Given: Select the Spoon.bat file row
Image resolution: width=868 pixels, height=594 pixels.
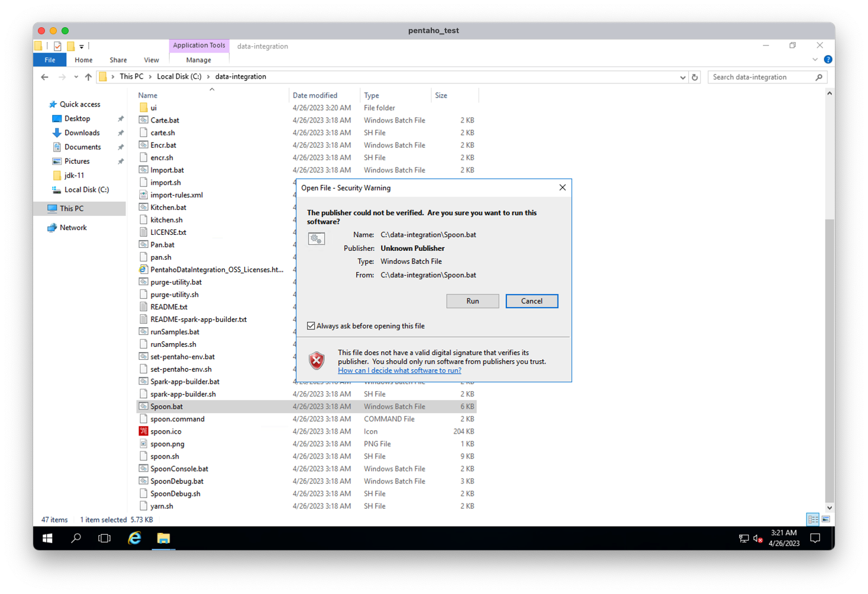Looking at the screenshot, I should (x=306, y=406).
